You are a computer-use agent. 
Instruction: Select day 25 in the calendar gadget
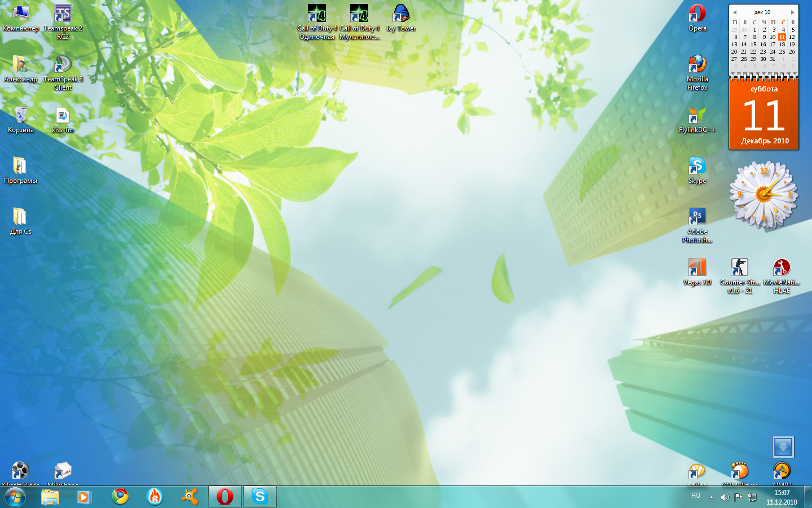point(782,51)
